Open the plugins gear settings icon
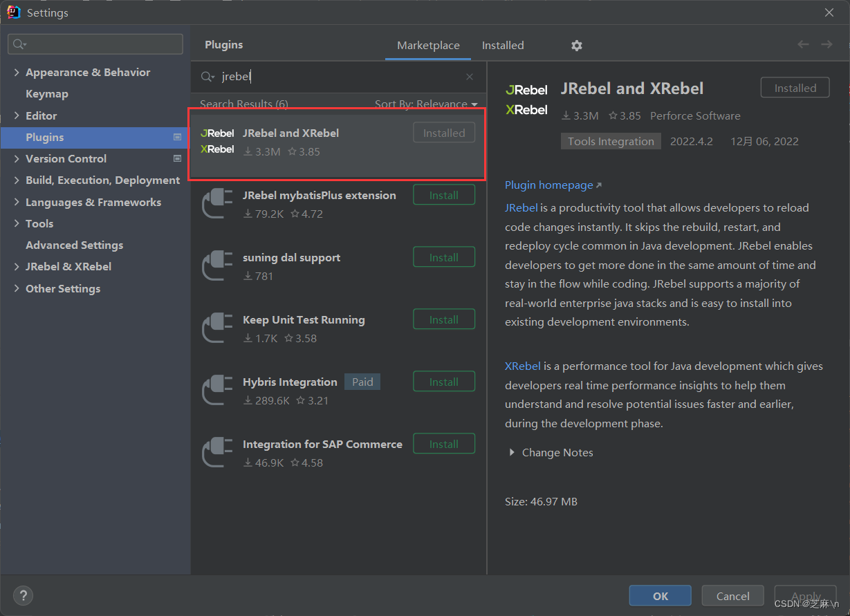The width and height of the screenshot is (850, 616). coord(577,46)
